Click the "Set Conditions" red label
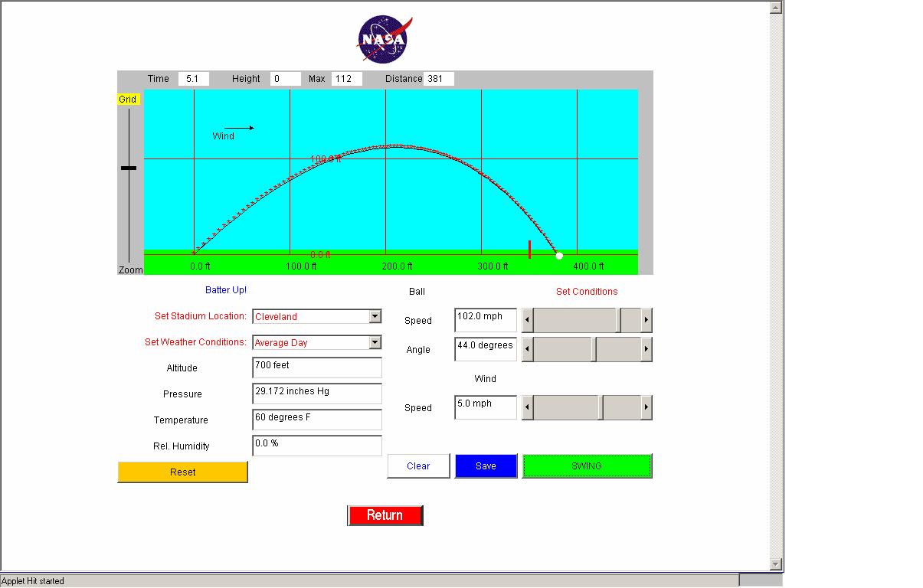The height and width of the screenshot is (588, 923). click(587, 292)
